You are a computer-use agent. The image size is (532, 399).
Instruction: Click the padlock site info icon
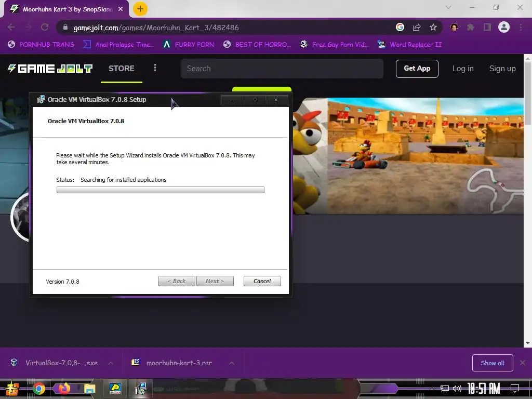(65, 28)
